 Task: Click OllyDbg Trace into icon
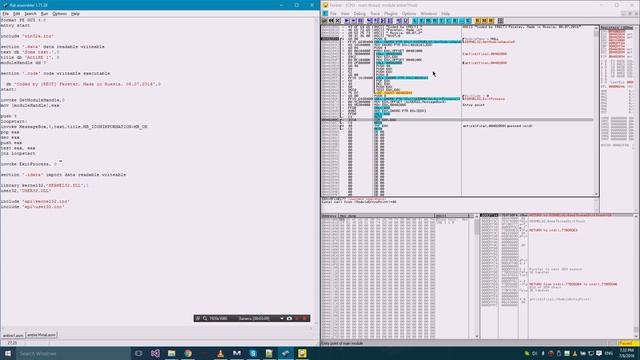382,20
